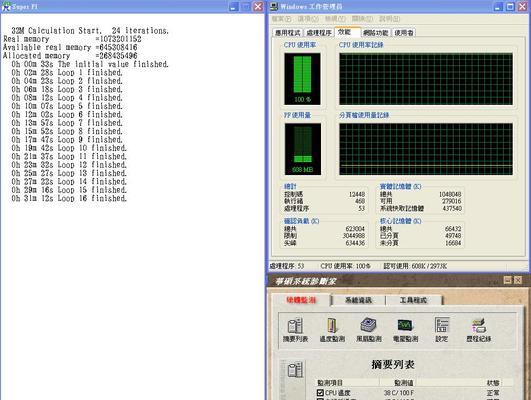The height and width of the screenshot is (400, 531).
Task: Click "The initial value finished." line
Action: click(90, 64)
